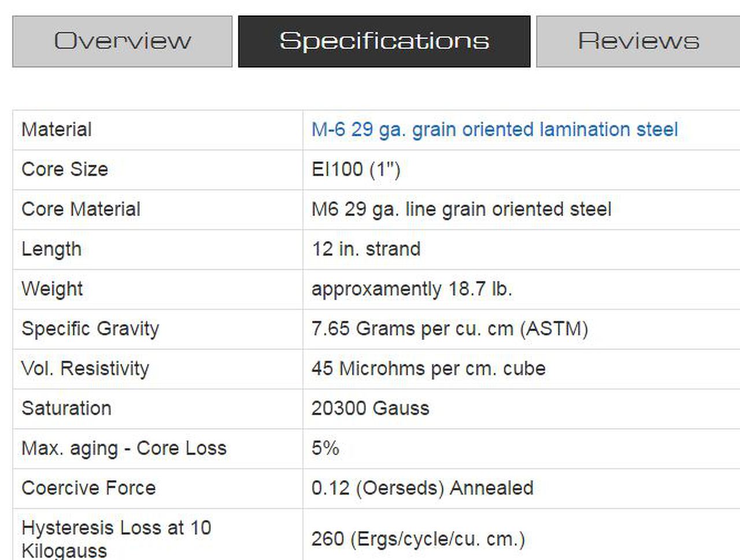Image resolution: width=740 pixels, height=560 pixels.
Task: Select the EI100 (1") value cell
Action: click(x=356, y=169)
